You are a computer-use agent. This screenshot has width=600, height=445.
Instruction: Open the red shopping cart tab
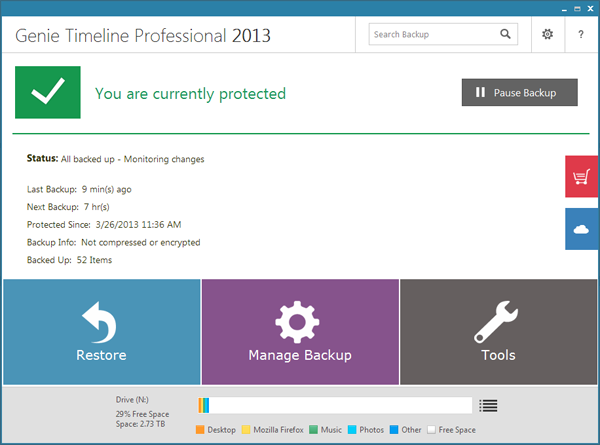click(582, 177)
